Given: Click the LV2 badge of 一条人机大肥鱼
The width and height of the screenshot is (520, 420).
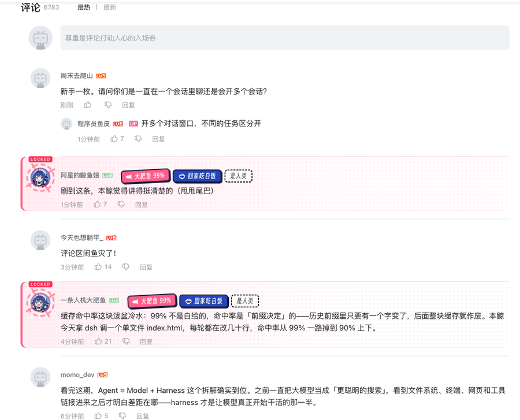Looking at the screenshot, I should coord(114,300).
